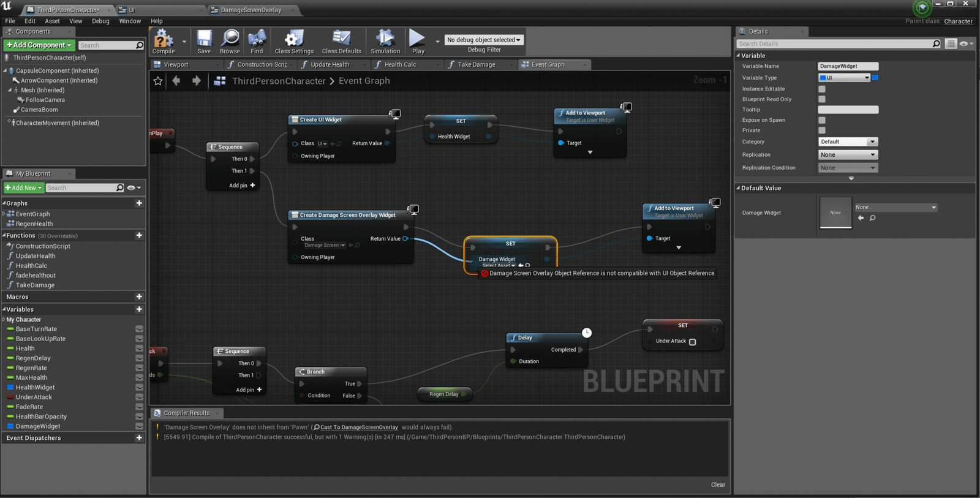The height and width of the screenshot is (498, 980).
Task: Check the Under Attack checkbox on SET node
Action: [x=692, y=342]
